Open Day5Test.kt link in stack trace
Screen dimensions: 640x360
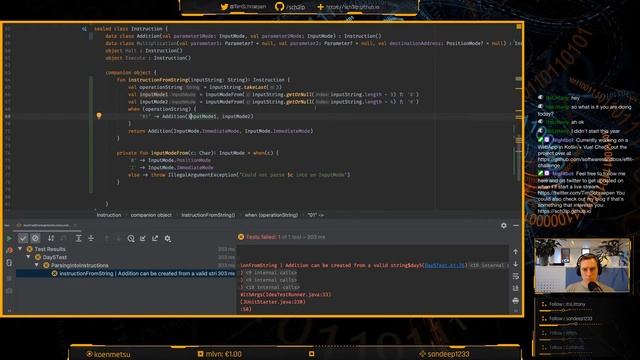tap(444, 265)
